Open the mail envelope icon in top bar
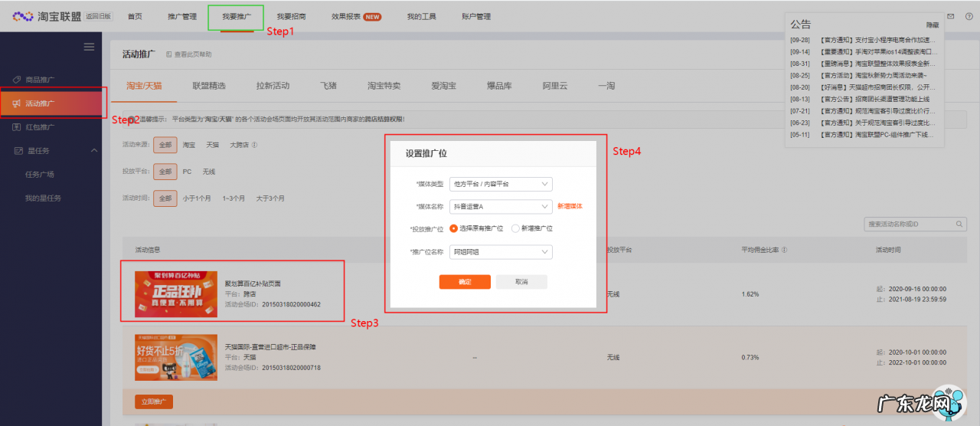This screenshot has height=426, width=980. click(x=951, y=16)
